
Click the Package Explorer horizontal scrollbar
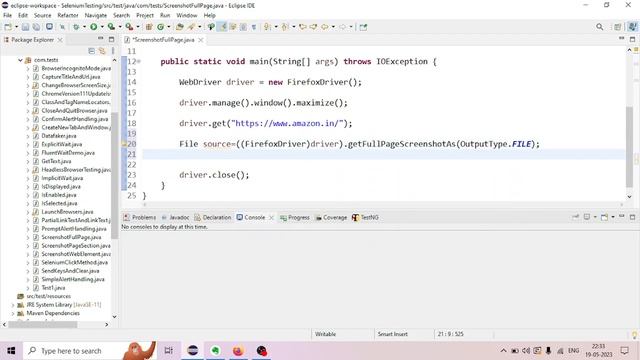pyautogui.click(x=42, y=324)
